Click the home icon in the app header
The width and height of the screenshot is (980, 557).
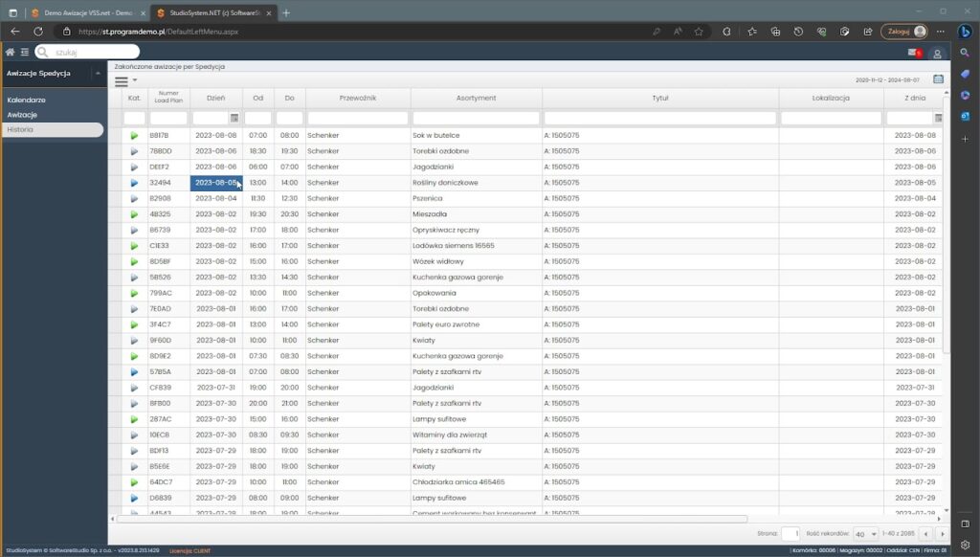point(10,52)
